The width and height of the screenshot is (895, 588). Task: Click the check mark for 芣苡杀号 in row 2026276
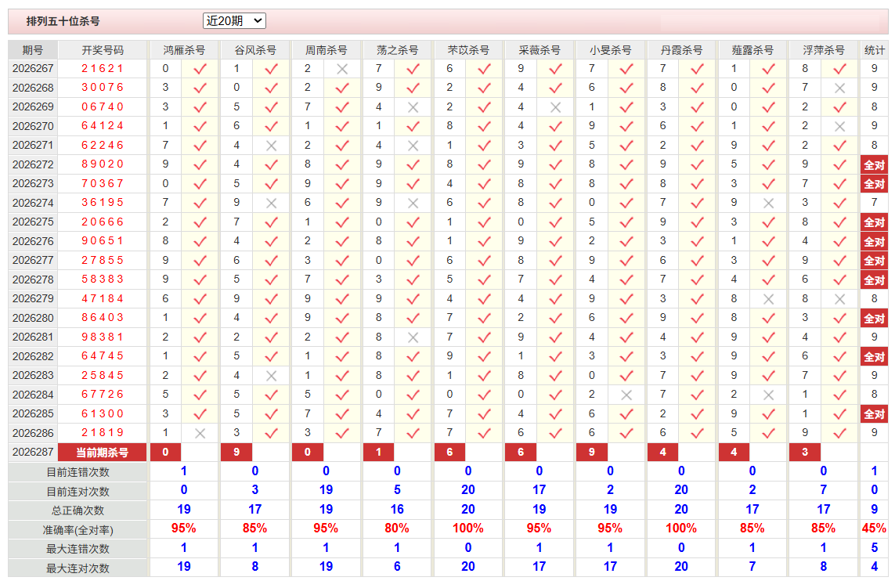[484, 241]
